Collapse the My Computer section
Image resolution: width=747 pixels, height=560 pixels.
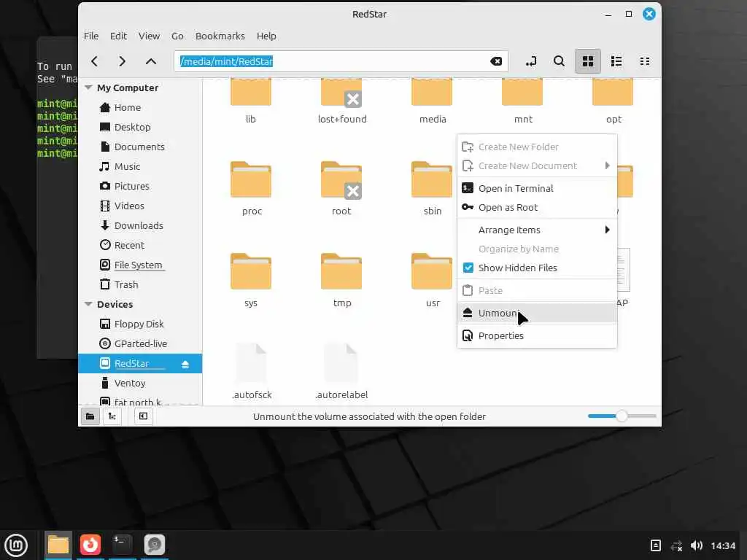(88, 87)
